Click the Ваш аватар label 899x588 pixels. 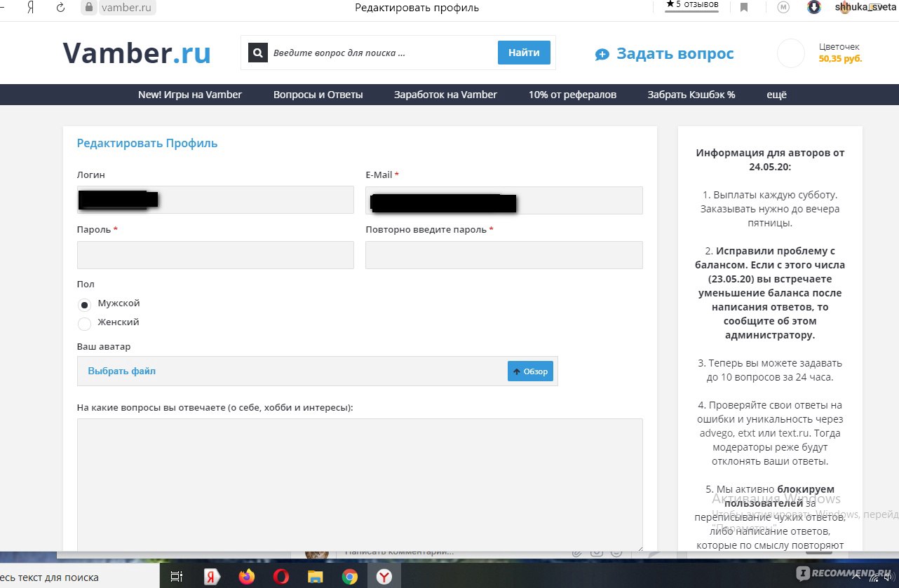pyautogui.click(x=104, y=346)
